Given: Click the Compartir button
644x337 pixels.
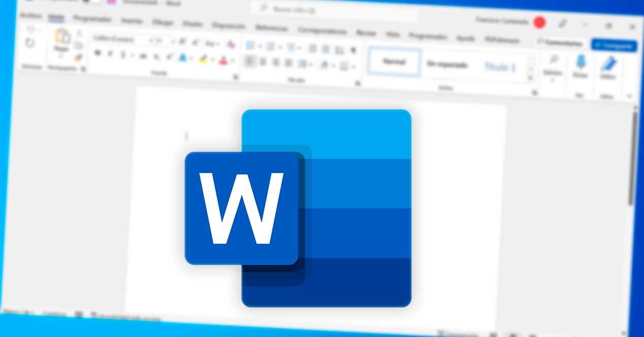Looking at the screenshot, I should 614,46.
